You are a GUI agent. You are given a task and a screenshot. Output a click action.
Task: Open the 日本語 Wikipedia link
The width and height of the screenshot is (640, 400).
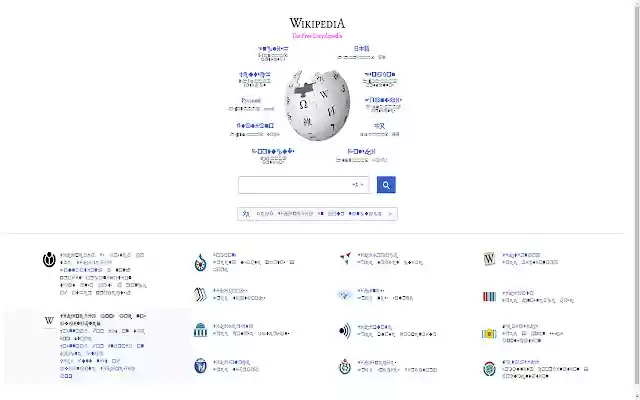[x=361, y=49]
